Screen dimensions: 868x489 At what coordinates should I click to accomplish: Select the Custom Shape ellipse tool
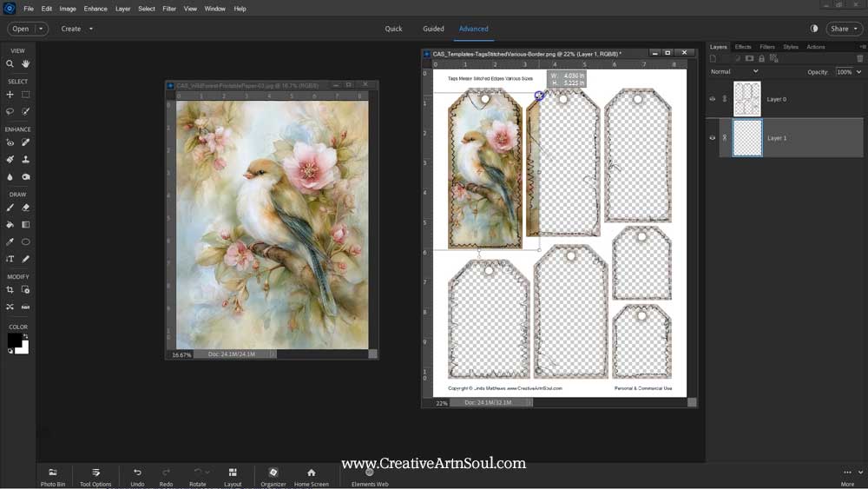[25, 242]
